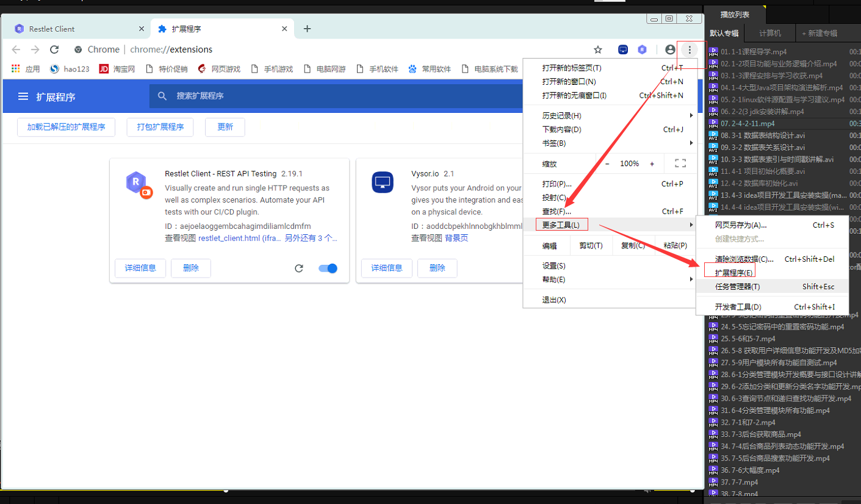Open a new tab with the plus button

[x=307, y=29]
